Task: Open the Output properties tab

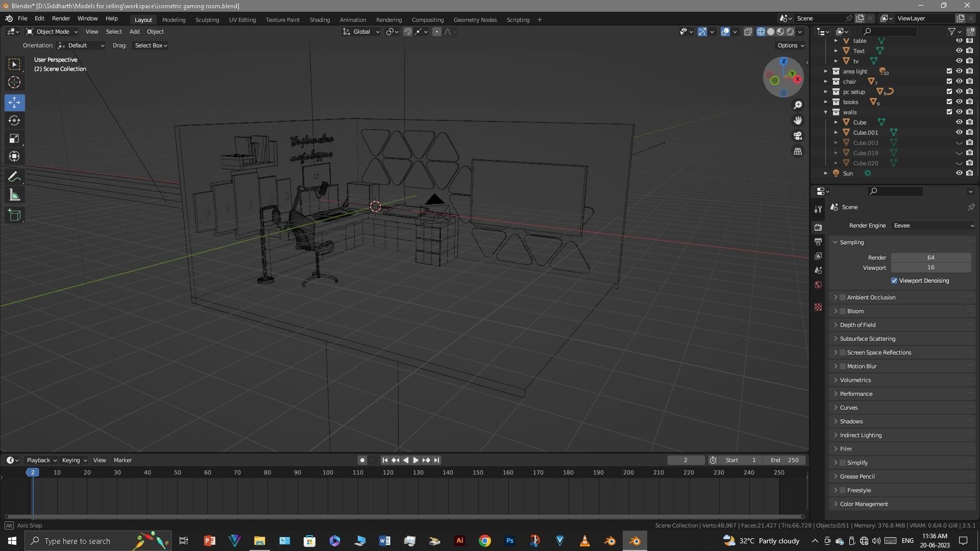Action: click(818, 241)
